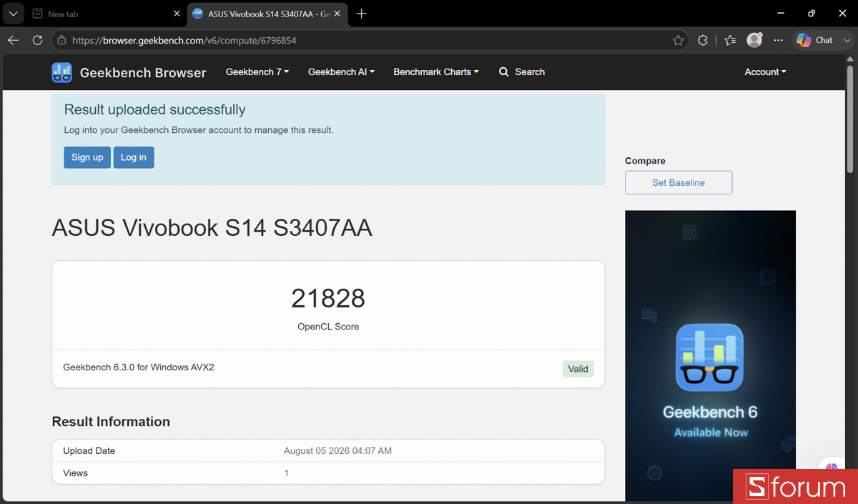Click the 21828 OpenCL score value
This screenshot has width=858, height=504.
point(328,298)
